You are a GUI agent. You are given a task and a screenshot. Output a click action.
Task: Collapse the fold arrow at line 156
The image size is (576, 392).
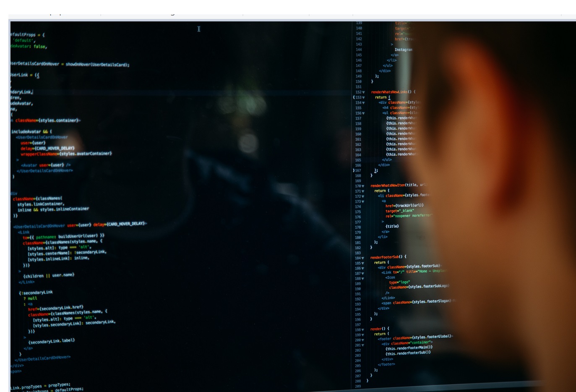coord(363,113)
